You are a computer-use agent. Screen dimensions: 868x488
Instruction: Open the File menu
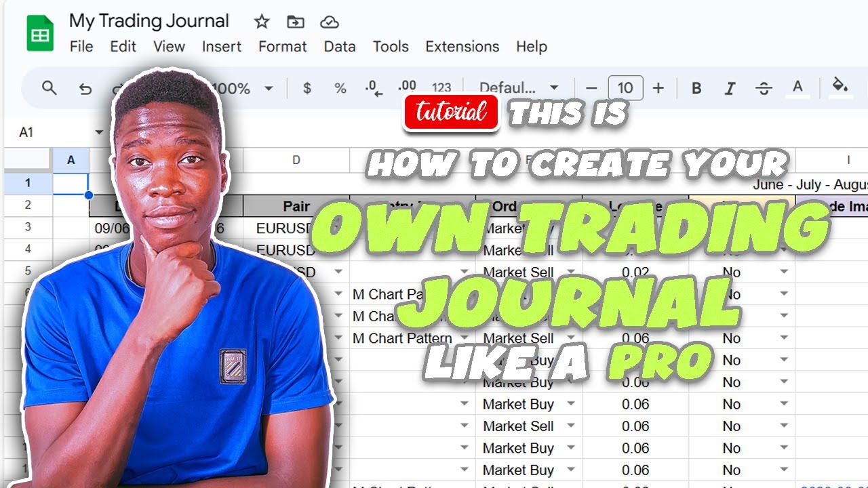pos(81,47)
